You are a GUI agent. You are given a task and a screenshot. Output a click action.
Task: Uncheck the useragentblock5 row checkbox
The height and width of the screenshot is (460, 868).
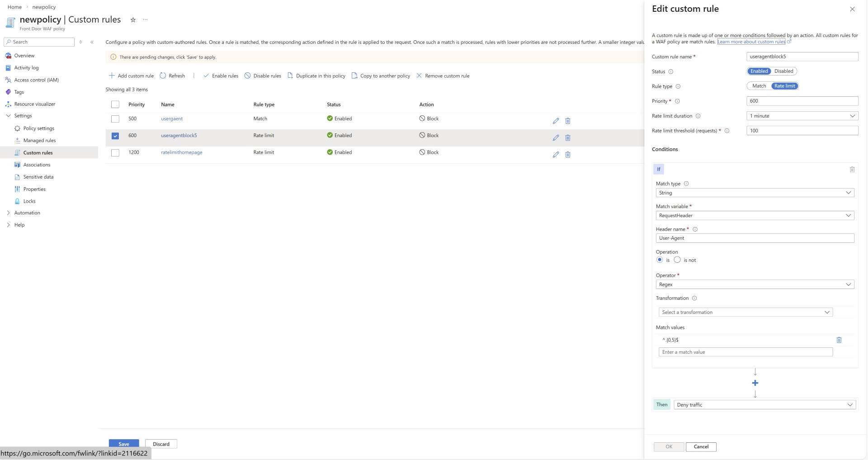point(115,136)
